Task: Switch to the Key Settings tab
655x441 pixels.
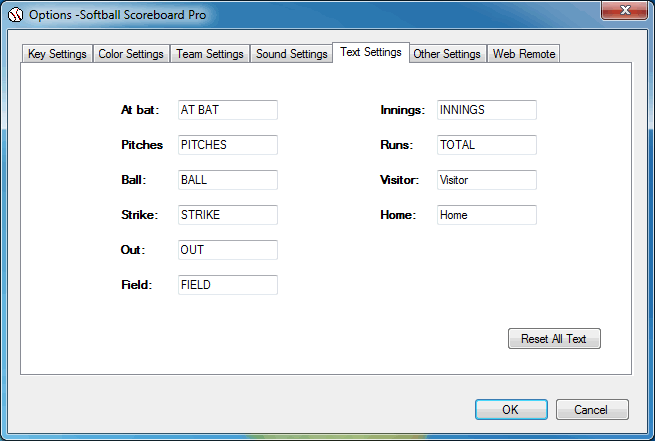Action: (x=57, y=54)
